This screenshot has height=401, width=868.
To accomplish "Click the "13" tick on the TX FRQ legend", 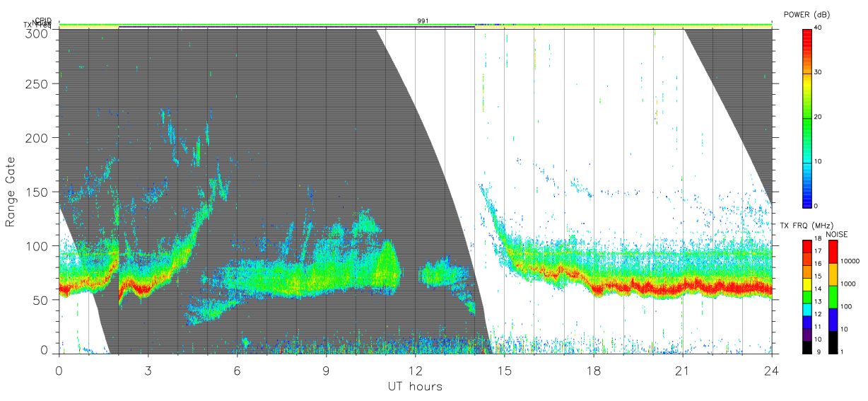I will [x=818, y=301].
